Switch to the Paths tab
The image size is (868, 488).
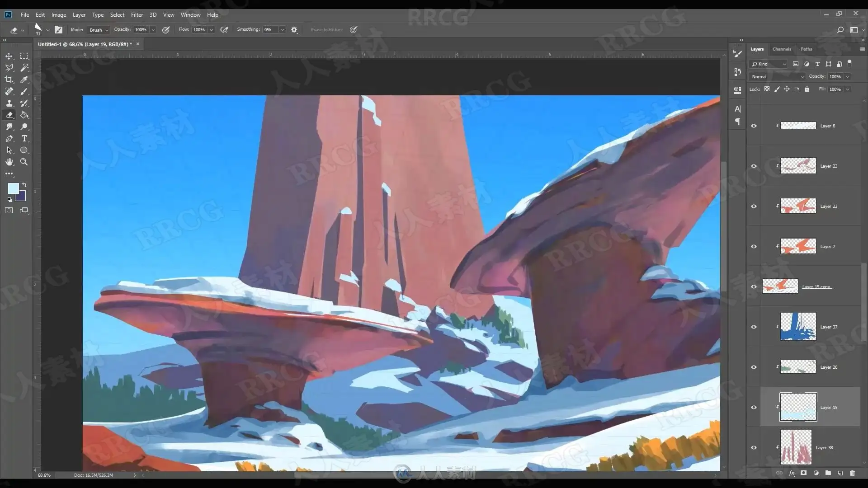(806, 49)
